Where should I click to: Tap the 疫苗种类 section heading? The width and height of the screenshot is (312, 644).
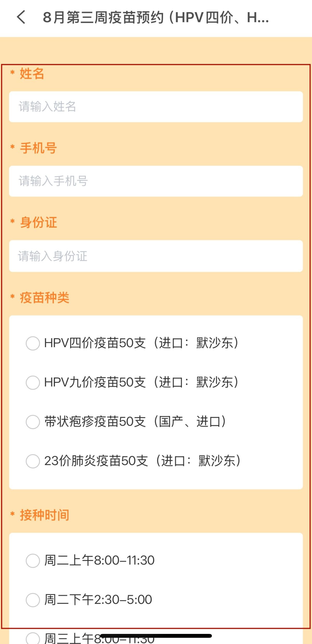(44, 298)
